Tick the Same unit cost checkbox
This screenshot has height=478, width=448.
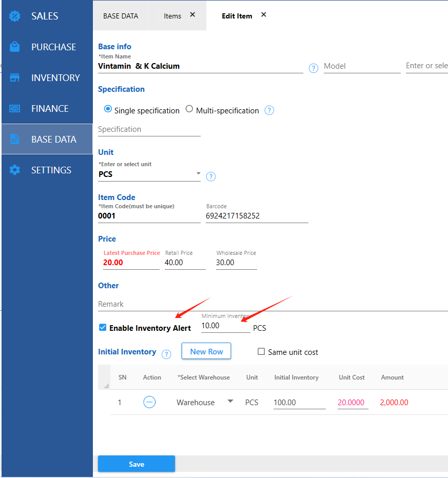click(x=261, y=351)
